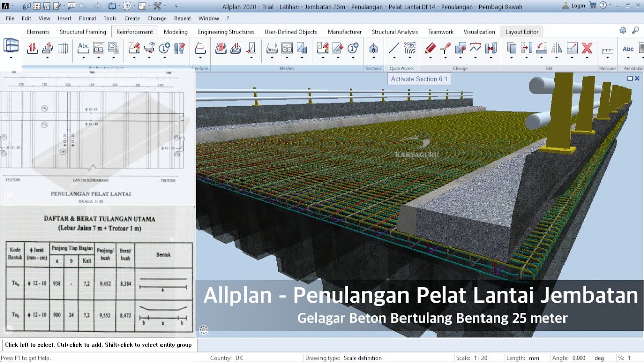Select the Mirror tool in Edit group
Screen dimensions: 644x362
point(557,48)
